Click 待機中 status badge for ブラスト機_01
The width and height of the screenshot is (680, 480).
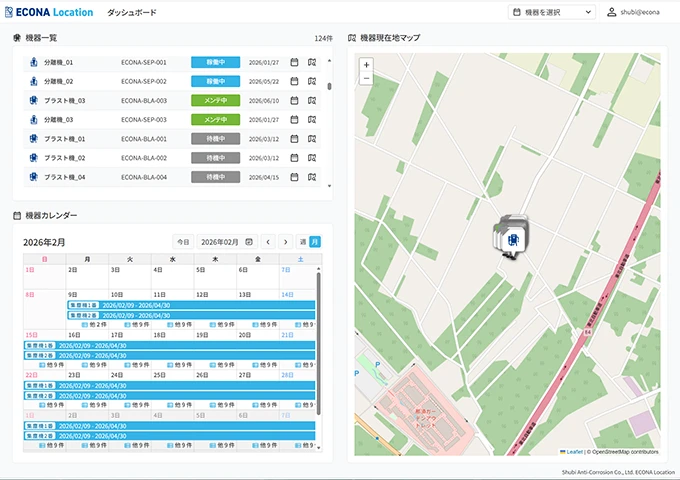216,139
